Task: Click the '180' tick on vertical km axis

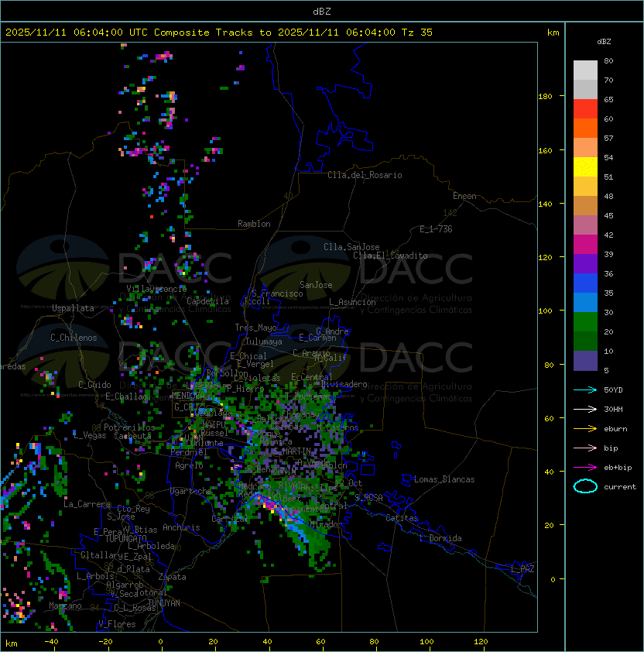Action: [x=545, y=97]
